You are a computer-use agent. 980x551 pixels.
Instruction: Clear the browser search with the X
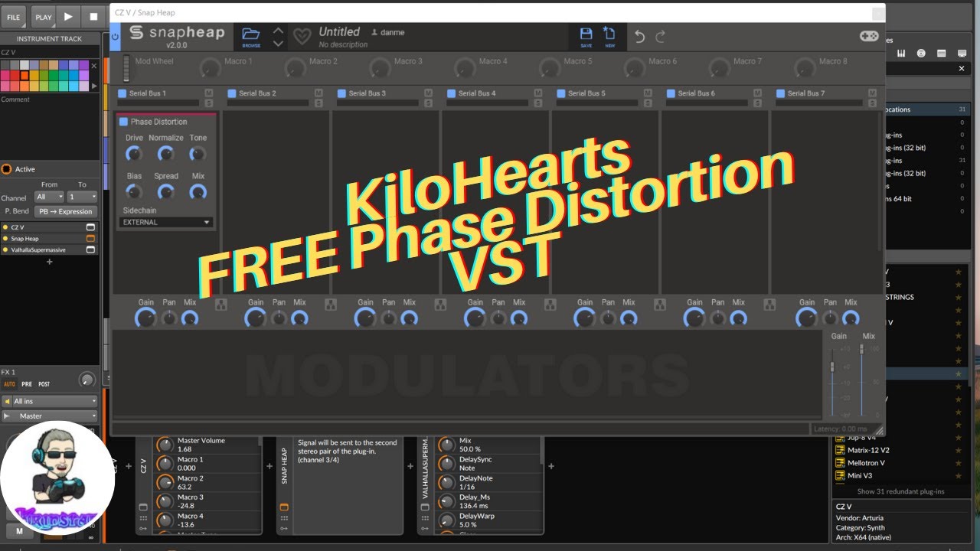pos(962,68)
